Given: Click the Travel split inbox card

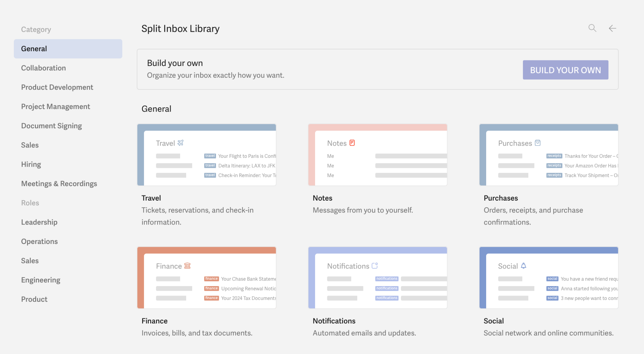Looking at the screenshot, I should pyautogui.click(x=207, y=155).
